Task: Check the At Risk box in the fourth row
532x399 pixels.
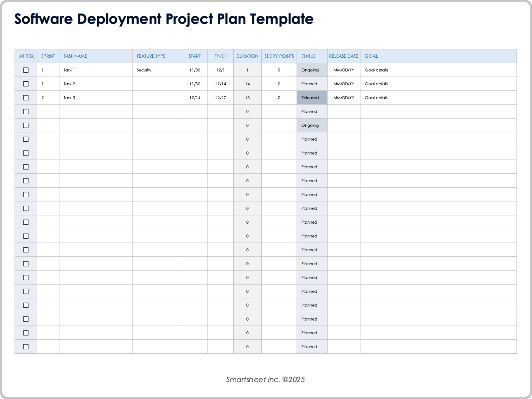Action: pos(26,111)
